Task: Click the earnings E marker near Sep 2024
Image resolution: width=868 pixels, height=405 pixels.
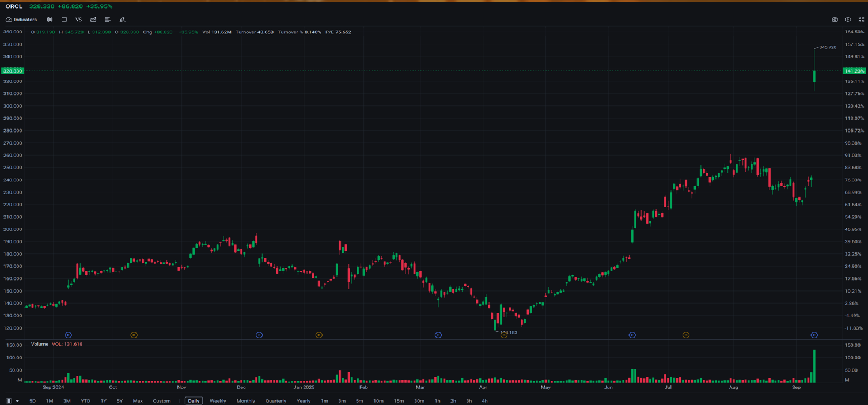Action: pos(68,335)
